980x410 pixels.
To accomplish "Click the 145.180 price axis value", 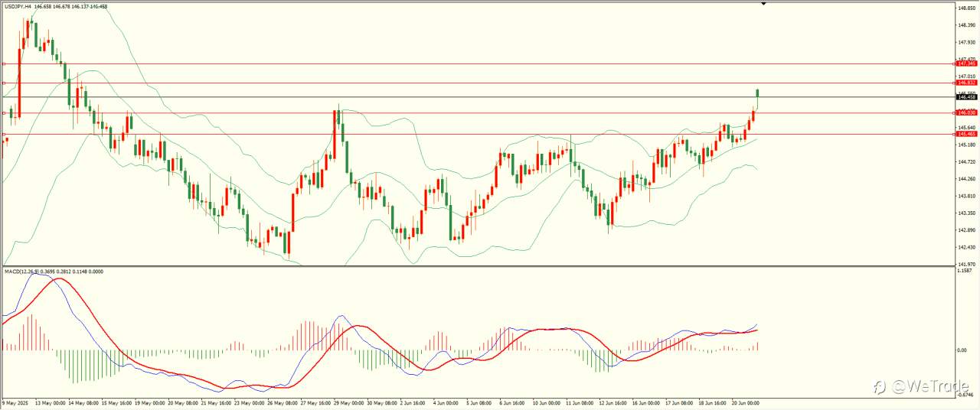I will coord(967,144).
